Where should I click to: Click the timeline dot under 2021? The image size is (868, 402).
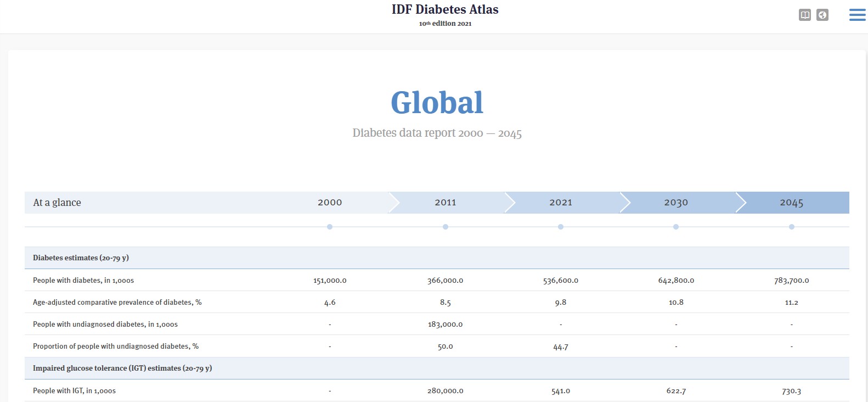click(561, 227)
